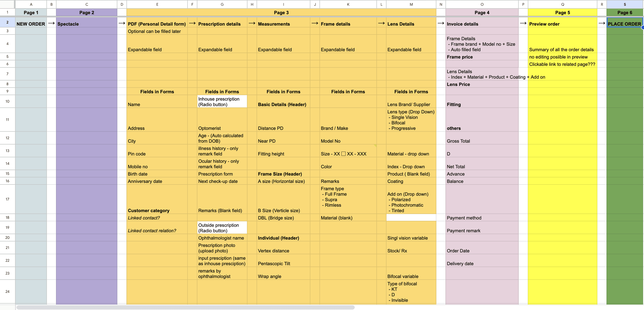This screenshot has width=644, height=310.
Task: Click arrow before Lens Details header
Action: coord(381,23)
